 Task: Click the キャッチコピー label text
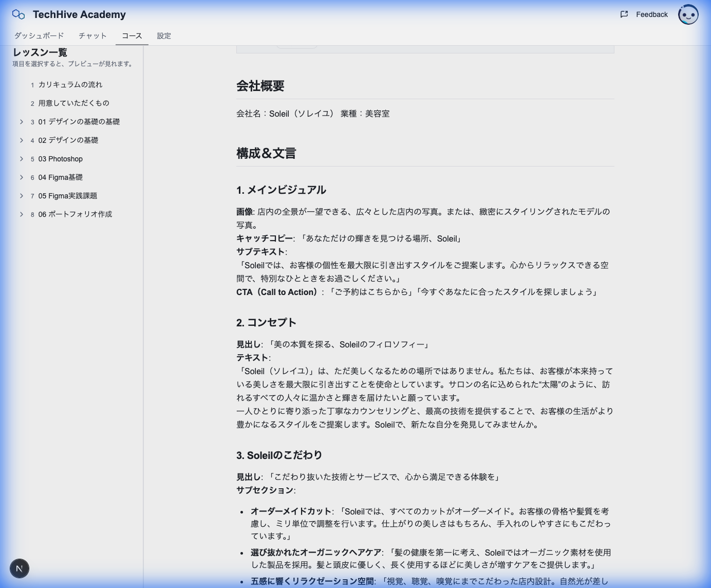click(265, 238)
